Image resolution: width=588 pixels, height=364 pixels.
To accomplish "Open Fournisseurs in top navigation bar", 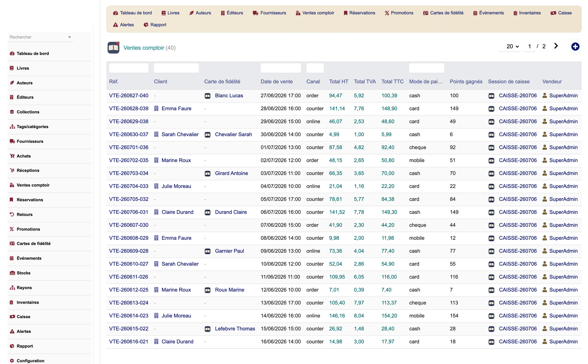I will coord(269,13).
